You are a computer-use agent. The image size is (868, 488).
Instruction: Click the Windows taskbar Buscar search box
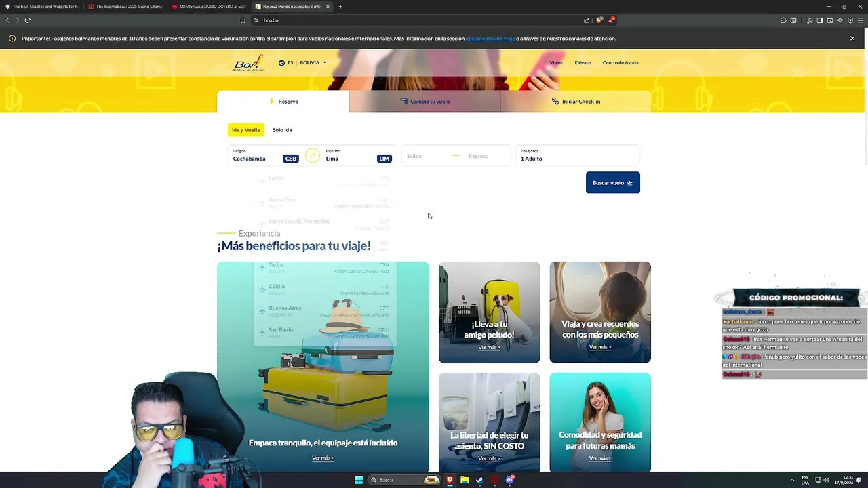pos(406,480)
